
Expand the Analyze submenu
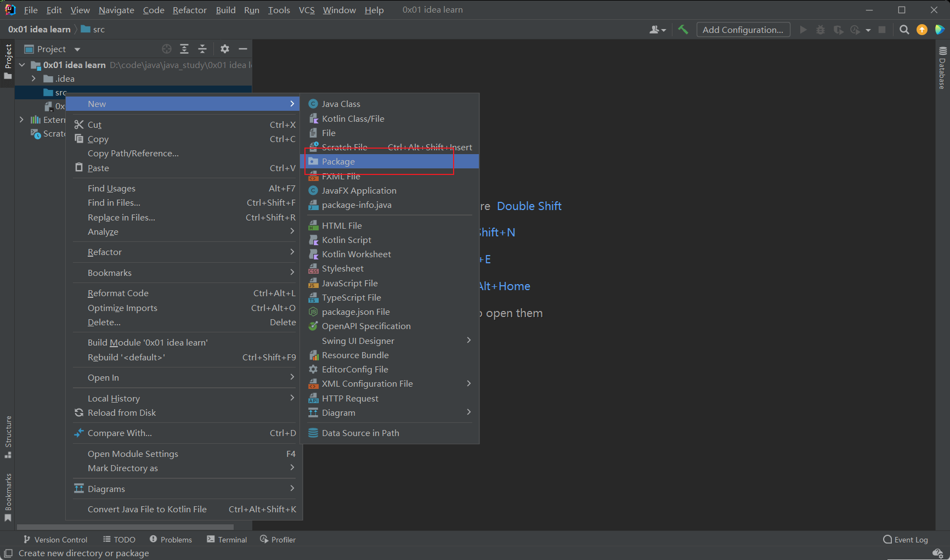coord(184,231)
